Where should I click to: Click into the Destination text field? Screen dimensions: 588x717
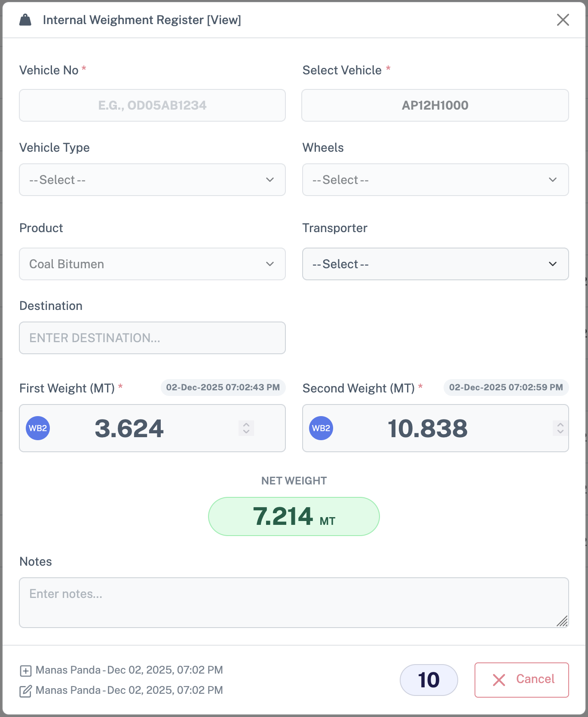[152, 338]
